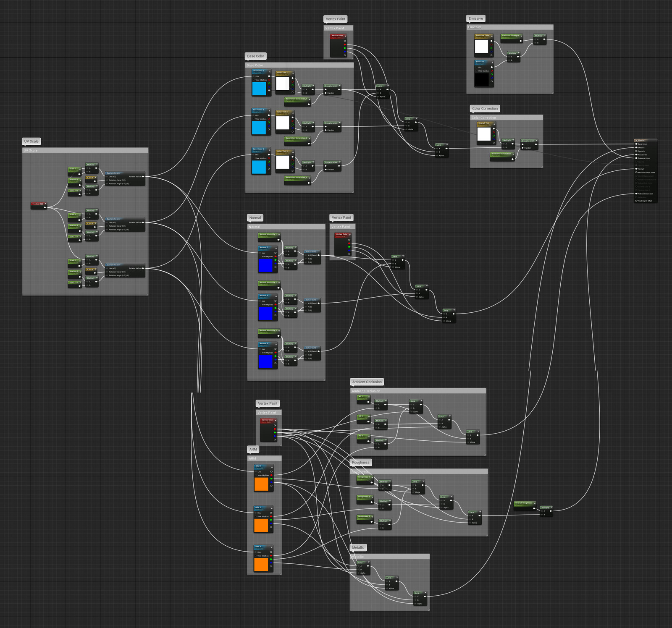Select the Normal 1 blue texture preview
The width and height of the screenshot is (672, 628).
click(265, 266)
